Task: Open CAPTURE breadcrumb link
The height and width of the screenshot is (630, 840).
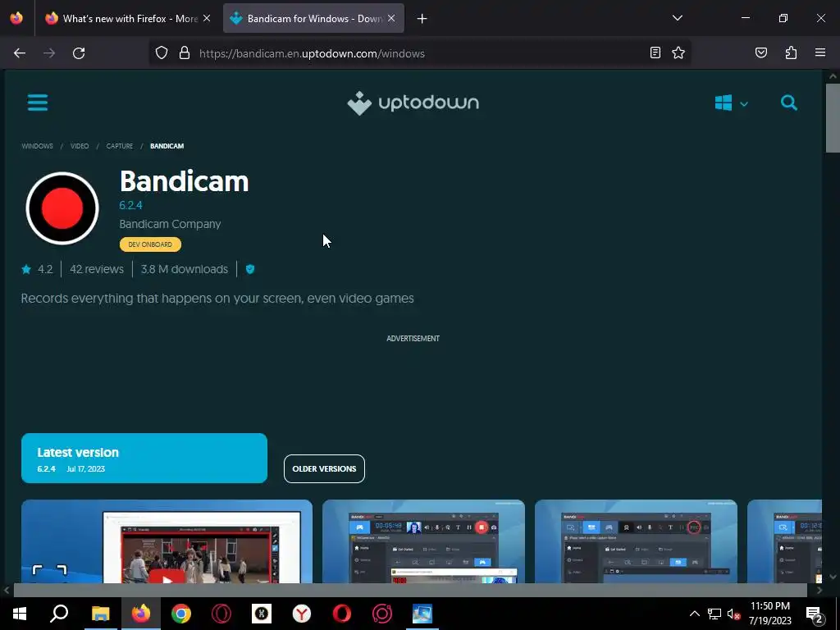Action: (120, 146)
